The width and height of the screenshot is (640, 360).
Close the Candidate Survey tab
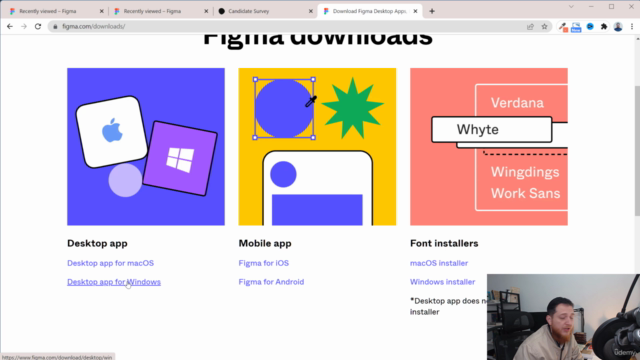[311, 11]
